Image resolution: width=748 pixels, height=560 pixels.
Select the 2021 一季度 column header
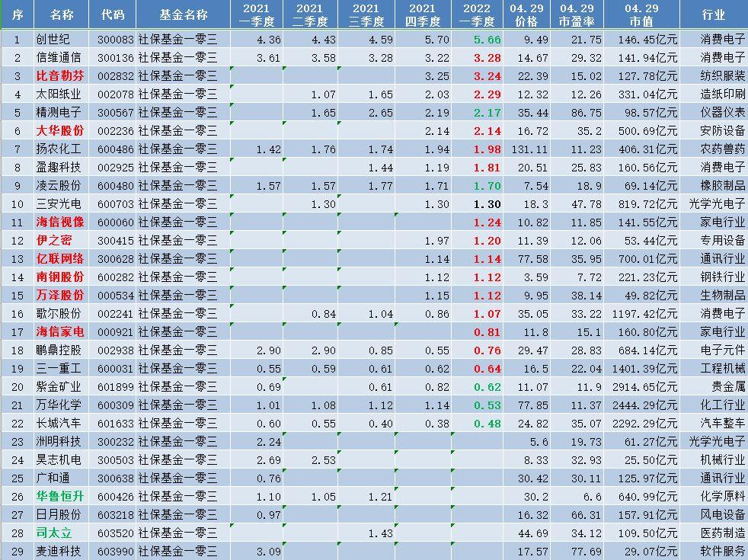(257, 14)
